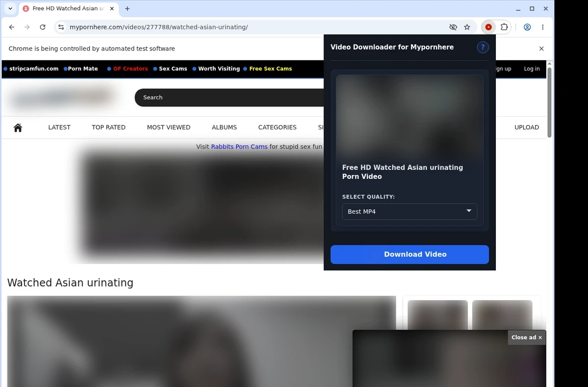Image resolution: width=588 pixels, height=387 pixels.
Task: Open the tab search chevron menu
Action: pos(10,8)
